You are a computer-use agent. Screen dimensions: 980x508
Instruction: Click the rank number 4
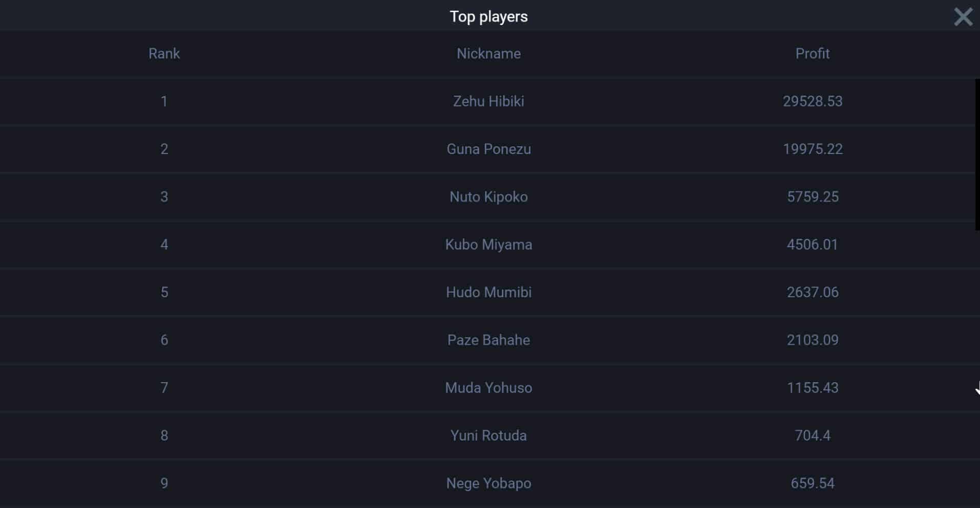pos(164,245)
